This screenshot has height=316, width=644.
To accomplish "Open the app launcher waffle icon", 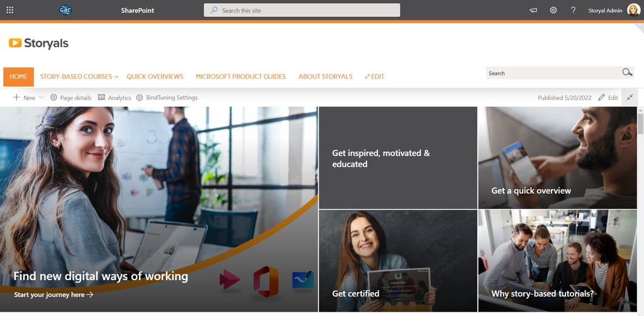I will [10, 10].
